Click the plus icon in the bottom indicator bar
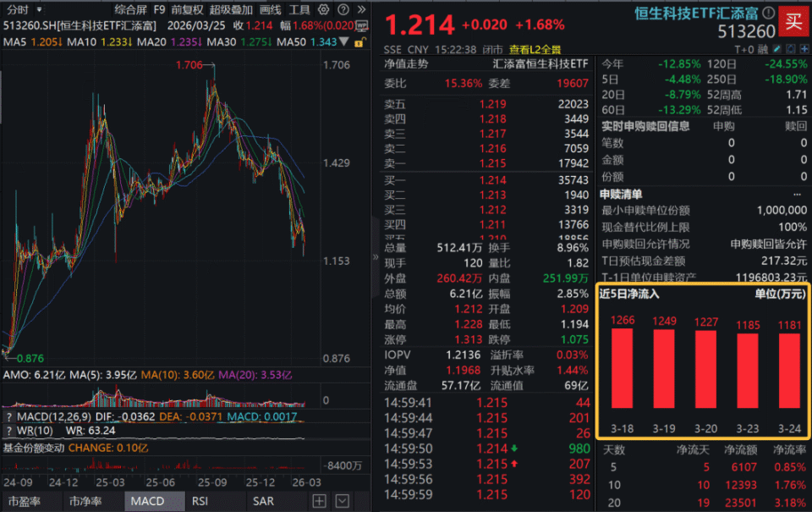Screen dimensions: 812x512 click(x=319, y=501)
